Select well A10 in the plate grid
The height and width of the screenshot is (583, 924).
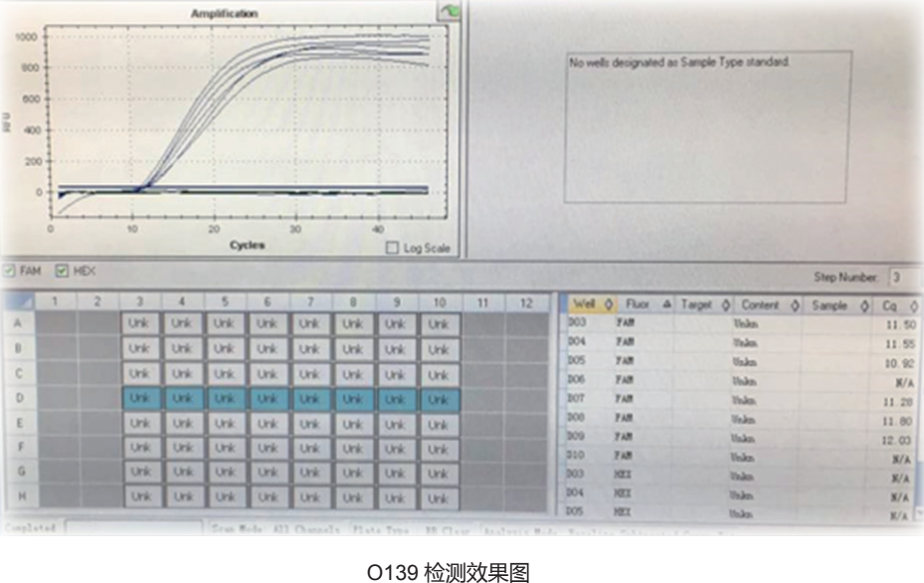click(440, 323)
